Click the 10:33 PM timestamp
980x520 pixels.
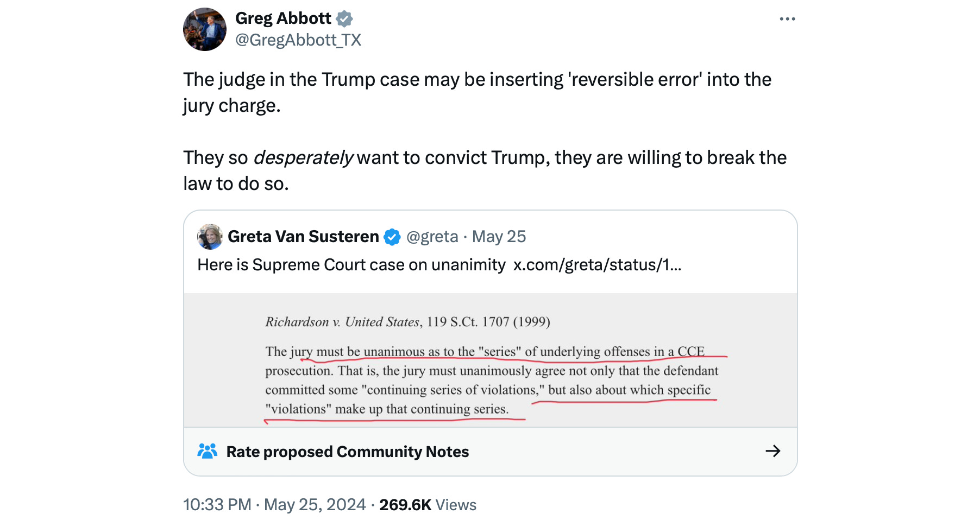click(217, 505)
